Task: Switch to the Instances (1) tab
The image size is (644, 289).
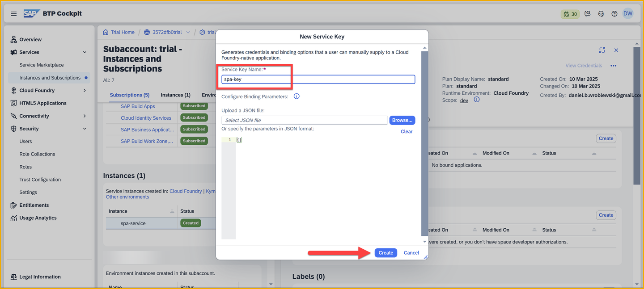Action: click(x=176, y=95)
